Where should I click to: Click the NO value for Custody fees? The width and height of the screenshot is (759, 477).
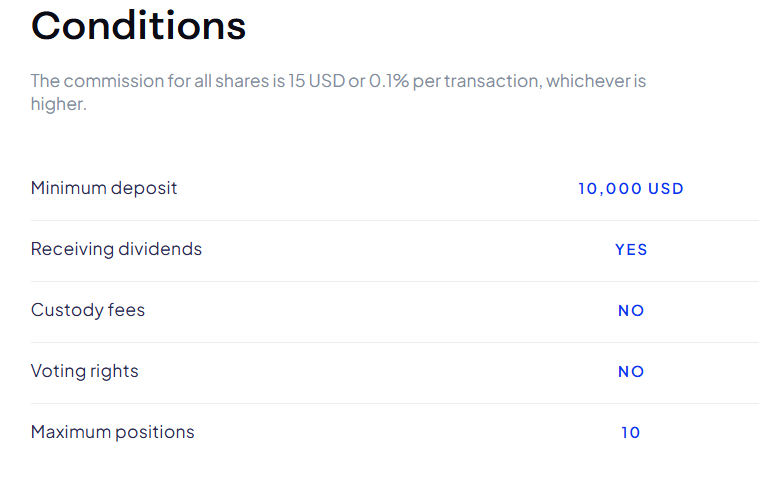[631, 311]
